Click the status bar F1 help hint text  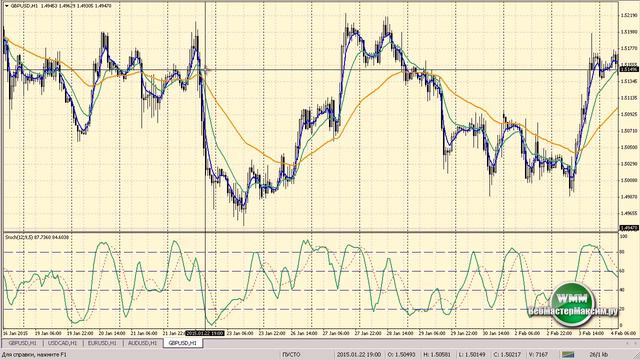pos(34,355)
